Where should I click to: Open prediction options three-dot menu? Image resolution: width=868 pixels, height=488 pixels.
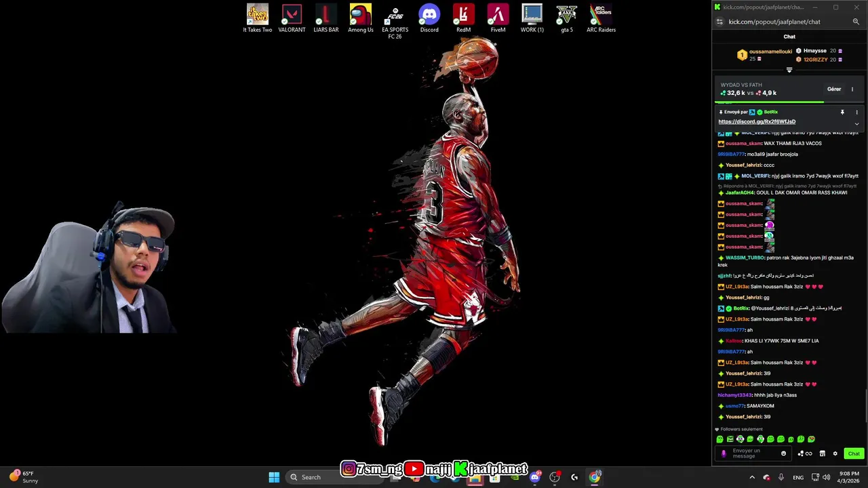point(852,89)
